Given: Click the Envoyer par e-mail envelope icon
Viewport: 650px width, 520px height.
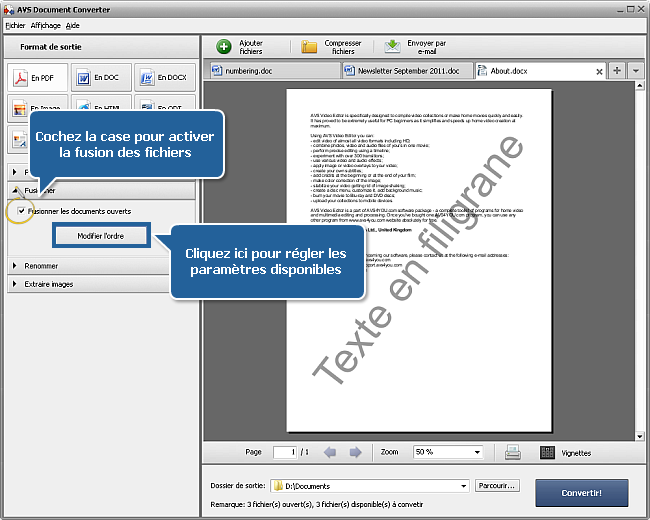Looking at the screenshot, I should (x=392, y=46).
